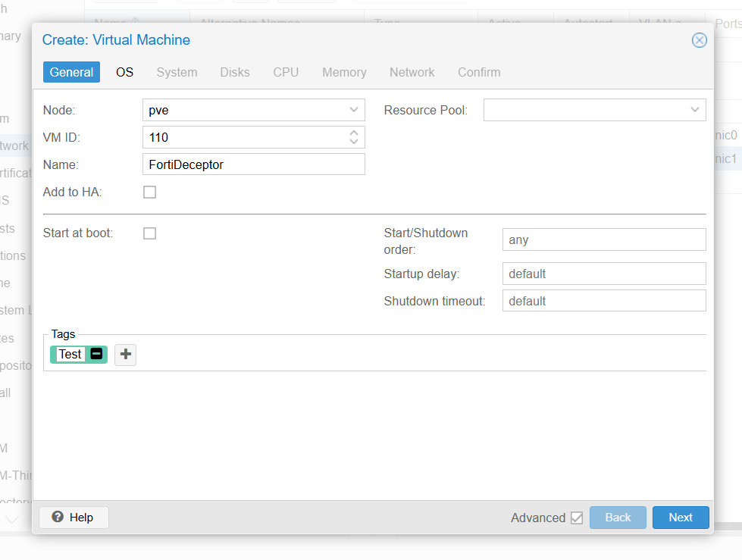Screen dimensions: 742x560
Task: Click the Back button
Action: tap(618, 518)
